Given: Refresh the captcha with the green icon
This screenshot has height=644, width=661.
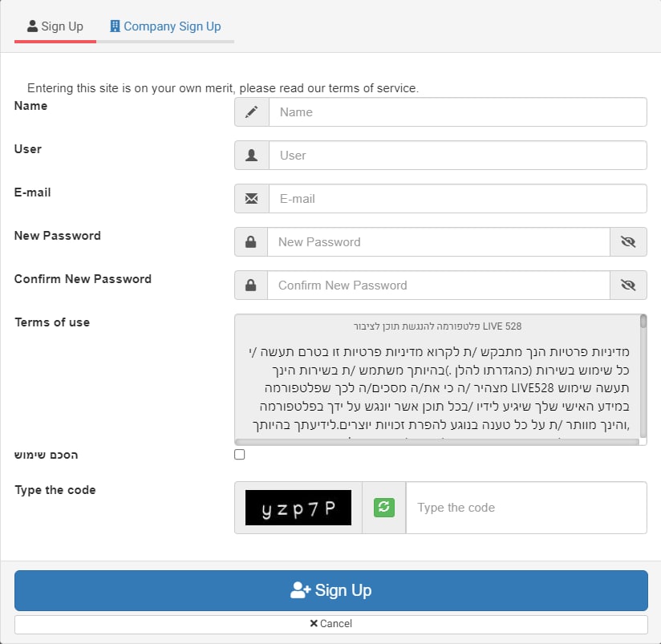Looking at the screenshot, I should point(384,508).
